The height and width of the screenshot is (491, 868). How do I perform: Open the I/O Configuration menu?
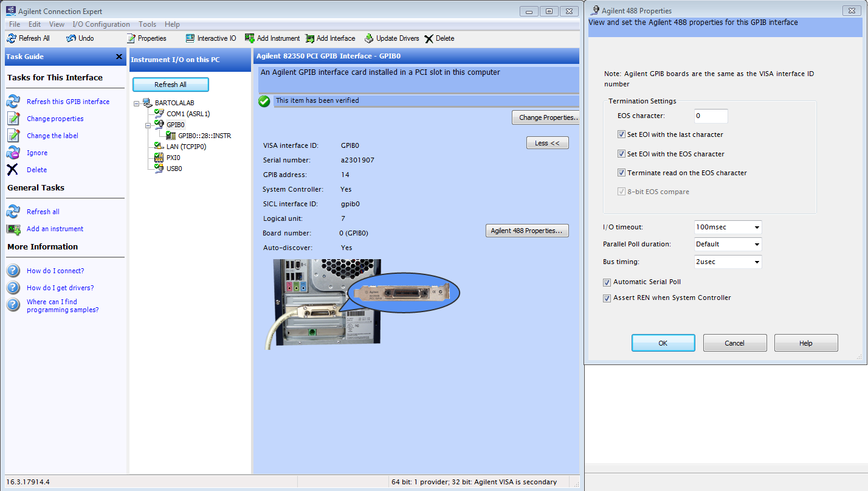pos(101,24)
